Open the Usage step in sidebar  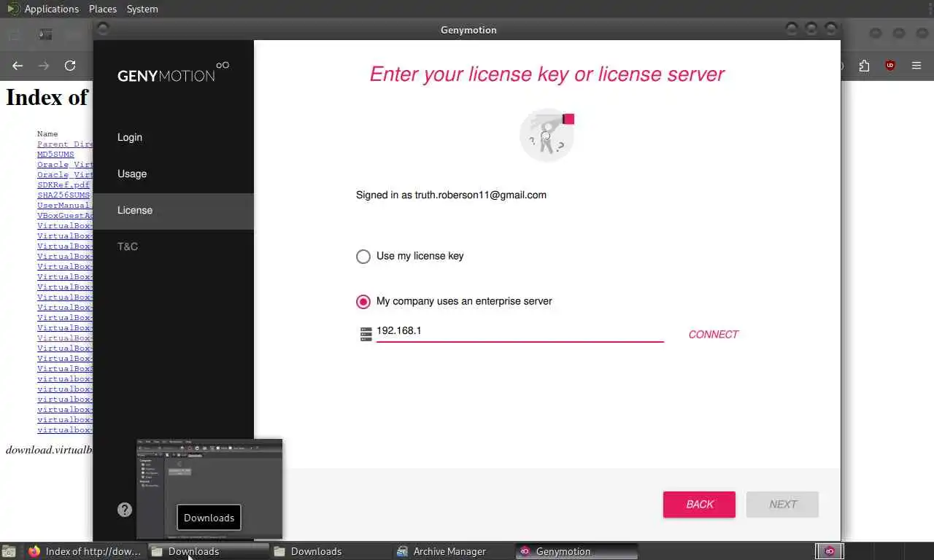point(174,174)
